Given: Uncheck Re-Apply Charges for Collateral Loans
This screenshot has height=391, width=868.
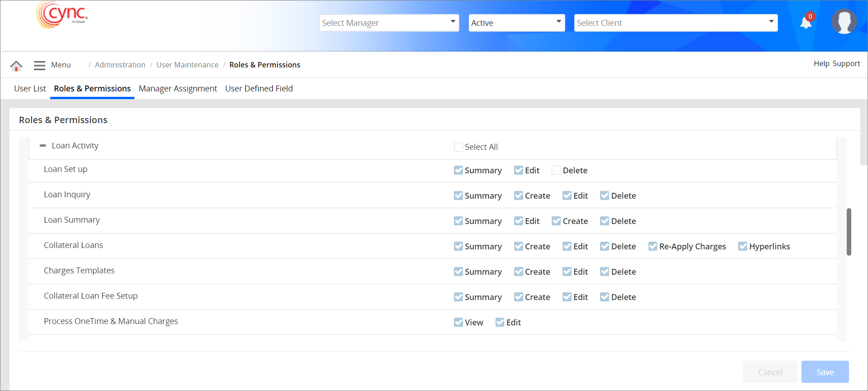Looking at the screenshot, I should [653, 246].
